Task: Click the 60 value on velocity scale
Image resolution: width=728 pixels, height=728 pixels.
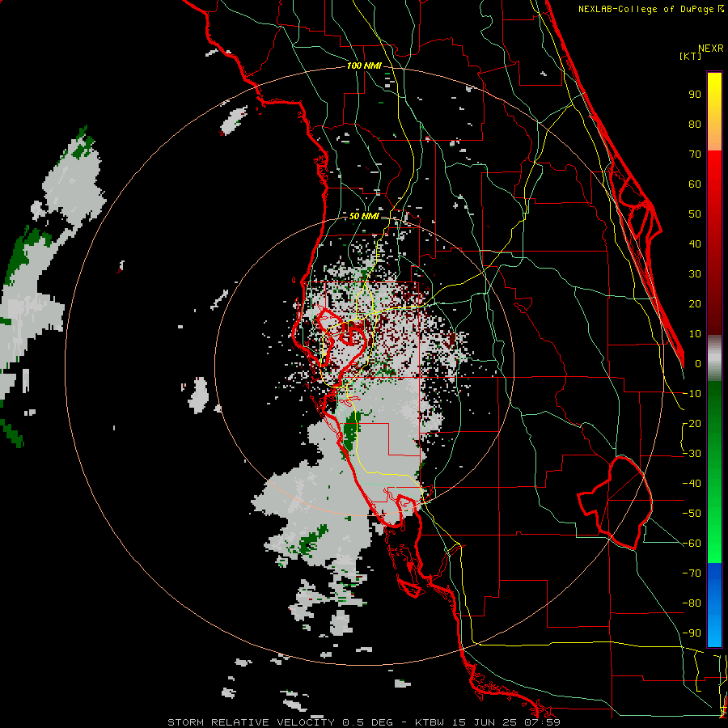Action: 695,184
